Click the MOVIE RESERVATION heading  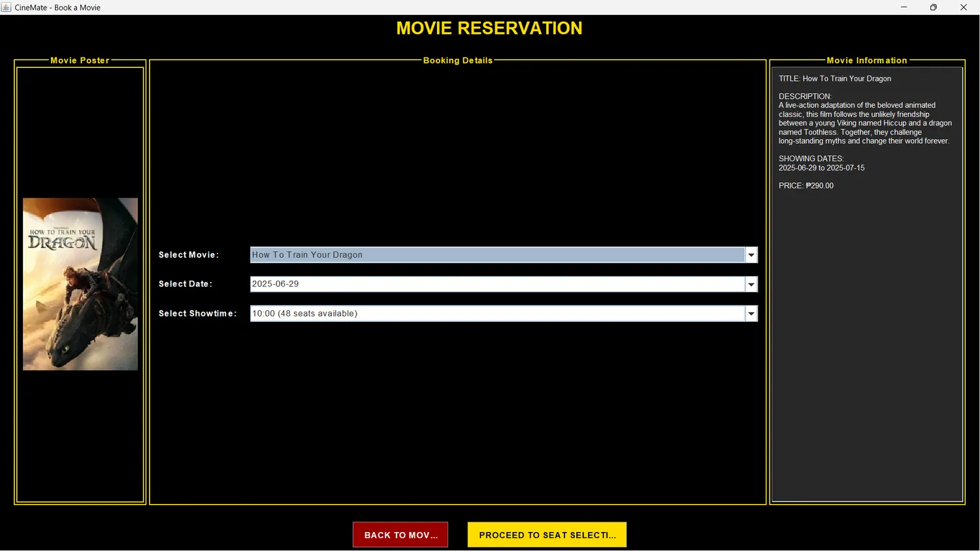click(x=489, y=28)
